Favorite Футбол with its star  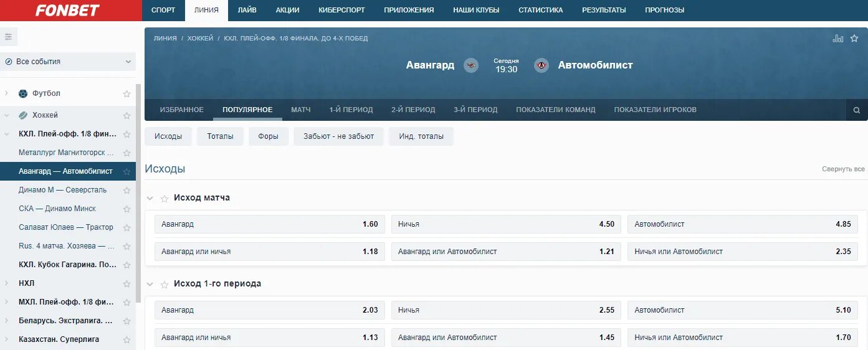[127, 93]
